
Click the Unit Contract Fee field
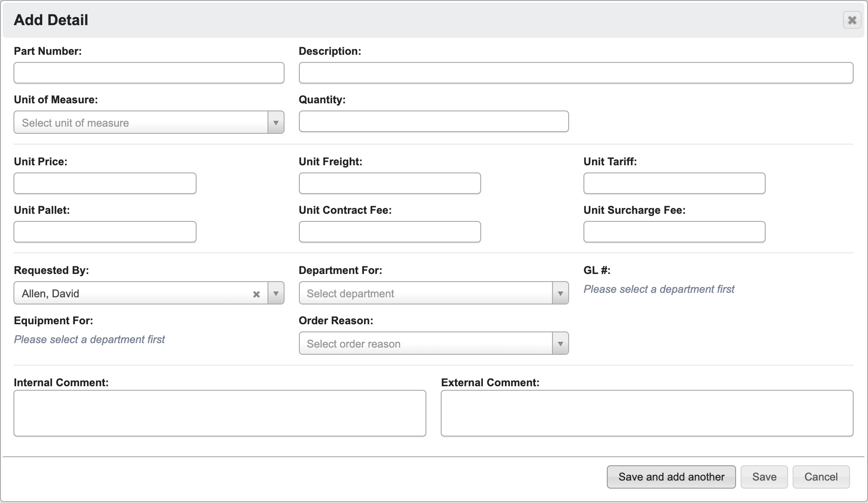tap(390, 232)
